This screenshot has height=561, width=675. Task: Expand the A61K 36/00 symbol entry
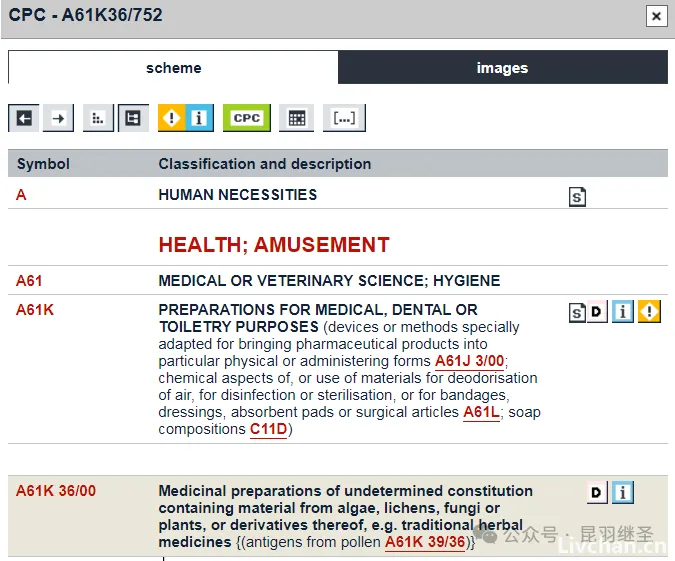[x=56, y=491]
